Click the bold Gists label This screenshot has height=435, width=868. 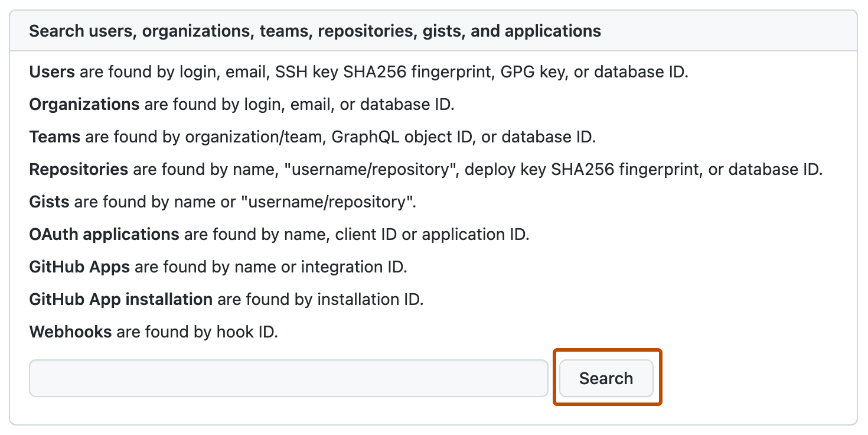coord(48,202)
